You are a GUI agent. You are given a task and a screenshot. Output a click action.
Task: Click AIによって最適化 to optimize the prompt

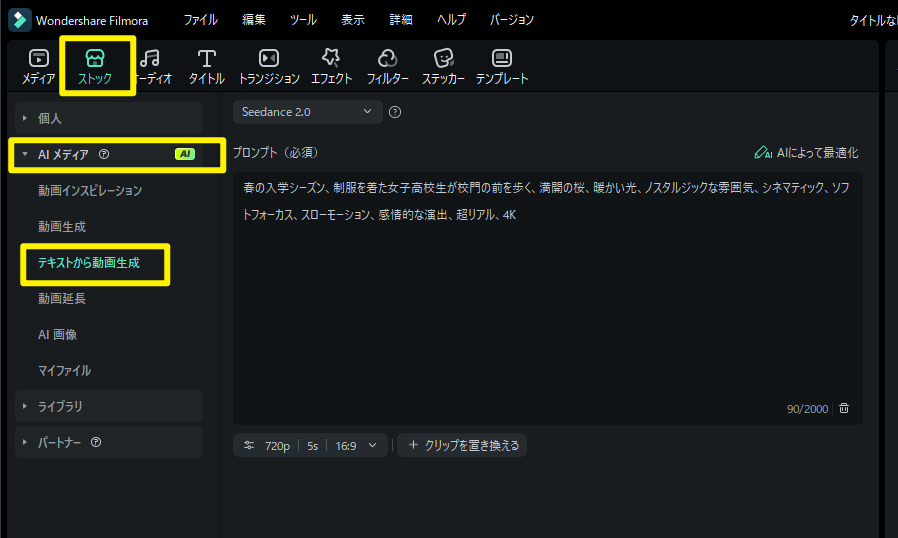coord(806,152)
